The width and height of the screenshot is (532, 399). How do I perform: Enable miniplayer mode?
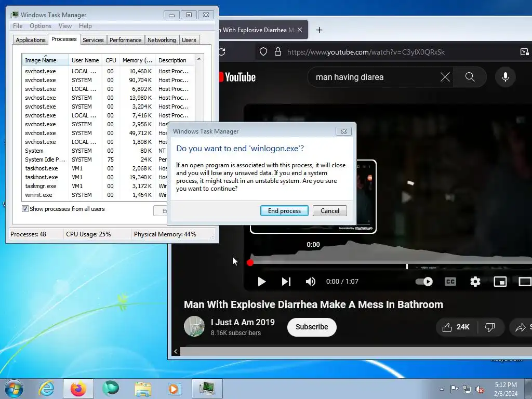(500, 282)
